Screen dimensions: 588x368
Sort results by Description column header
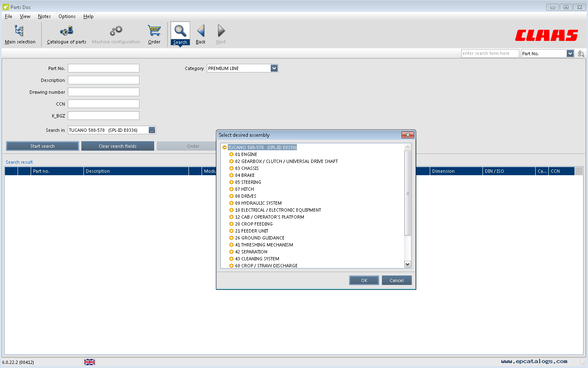(x=136, y=171)
